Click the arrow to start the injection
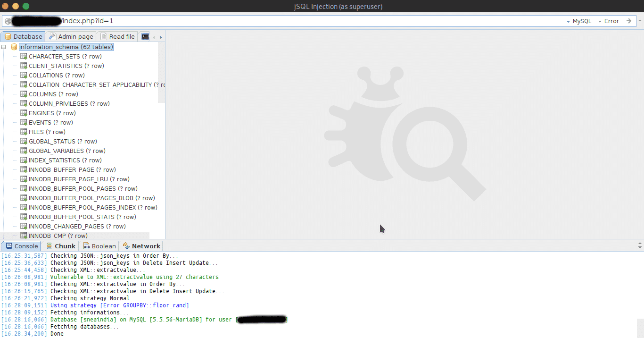644x338 pixels. tap(628, 21)
